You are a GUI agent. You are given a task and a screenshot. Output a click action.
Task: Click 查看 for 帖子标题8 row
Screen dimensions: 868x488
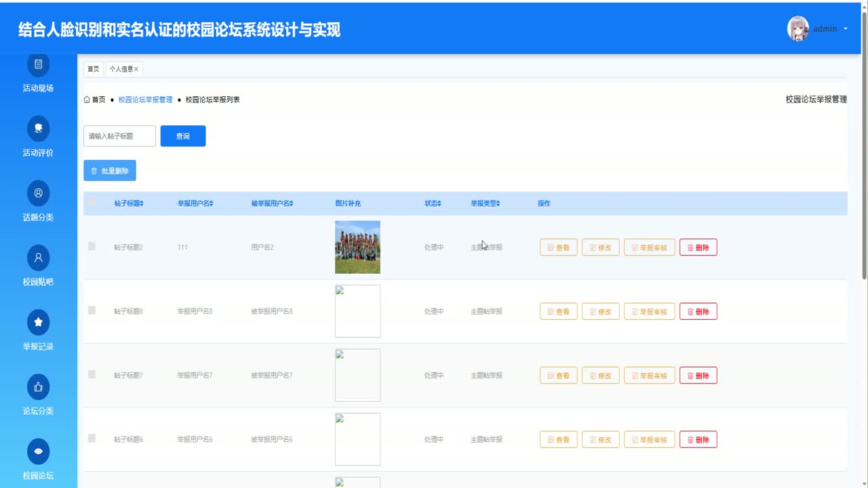559,311
